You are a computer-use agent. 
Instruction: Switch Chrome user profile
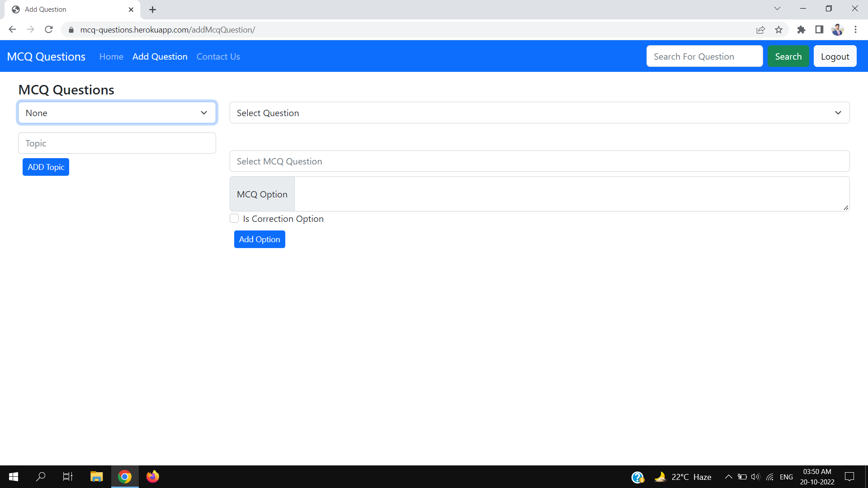[x=838, y=29]
